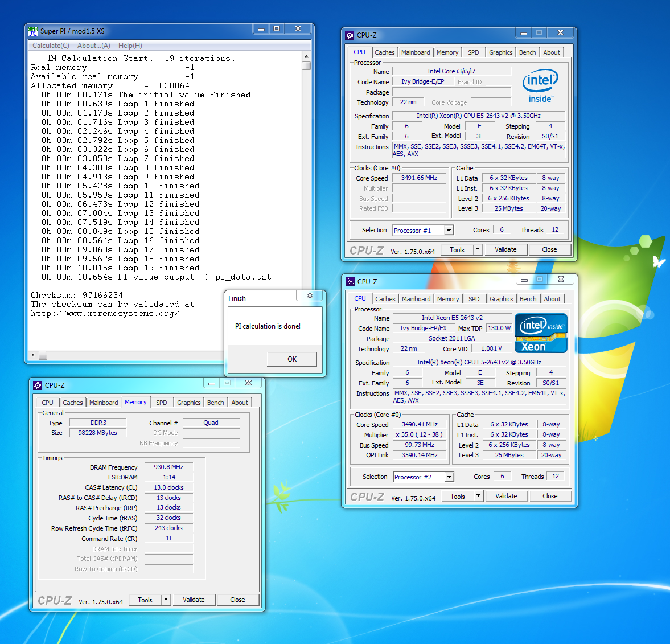Switch to Mainboard tab in top CPU-Z
This screenshot has width=670, height=644.
[x=416, y=52]
